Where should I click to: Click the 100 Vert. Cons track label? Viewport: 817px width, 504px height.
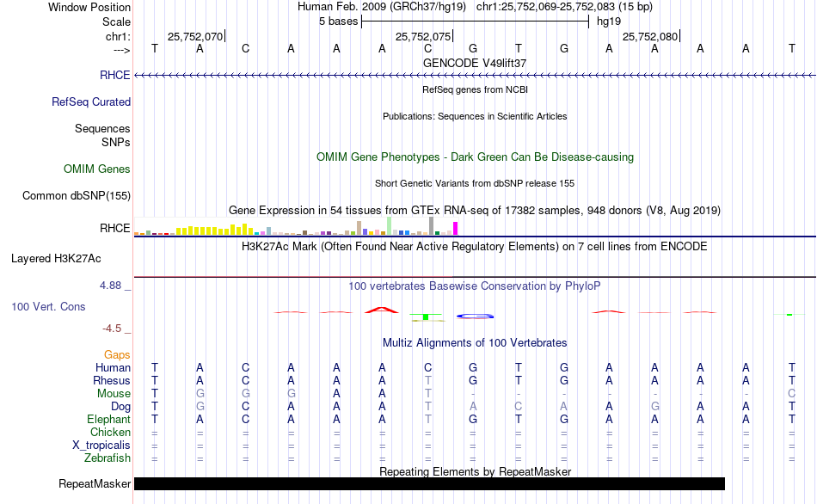(x=48, y=306)
